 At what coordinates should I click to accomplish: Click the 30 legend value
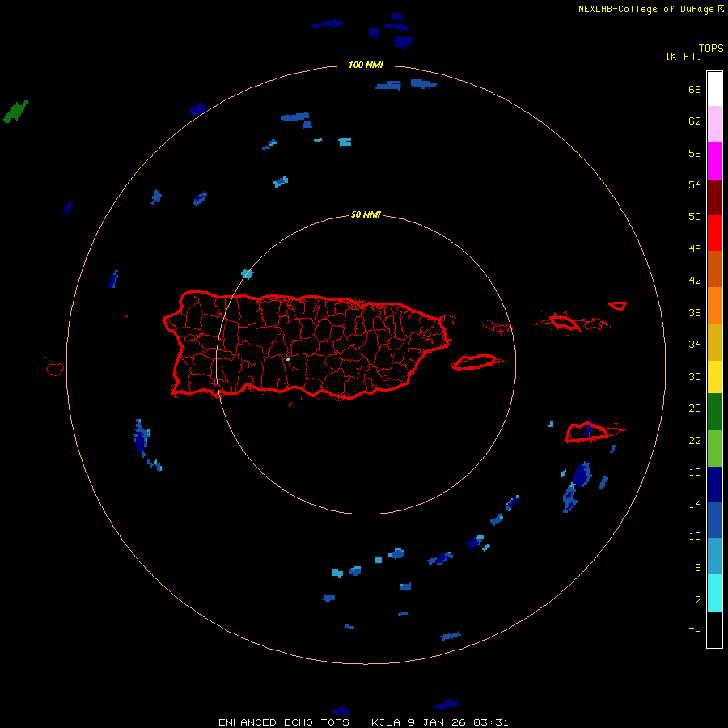point(695,376)
